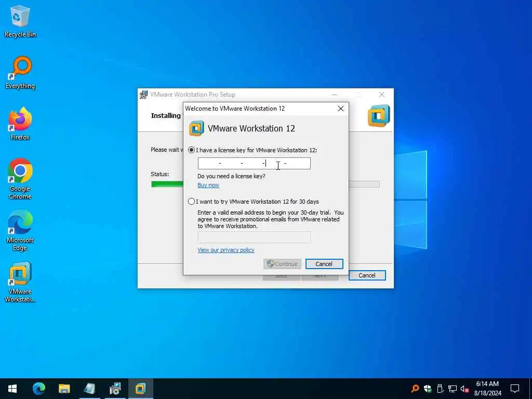The width and height of the screenshot is (532, 399).
Task: Click the license key input field
Action: click(x=254, y=164)
